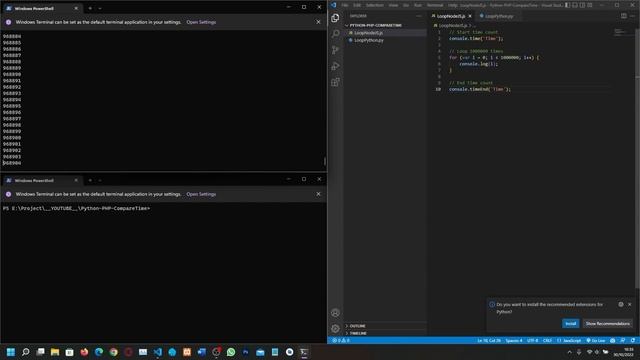Click the Ln 10, Col 26 cursor position
This screenshot has height=360, width=640.
pos(489,340)
